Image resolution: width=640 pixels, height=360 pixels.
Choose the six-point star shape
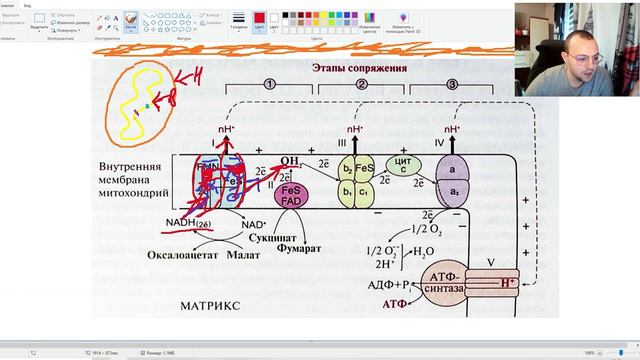pyautogui.click(x=167, y=30)
